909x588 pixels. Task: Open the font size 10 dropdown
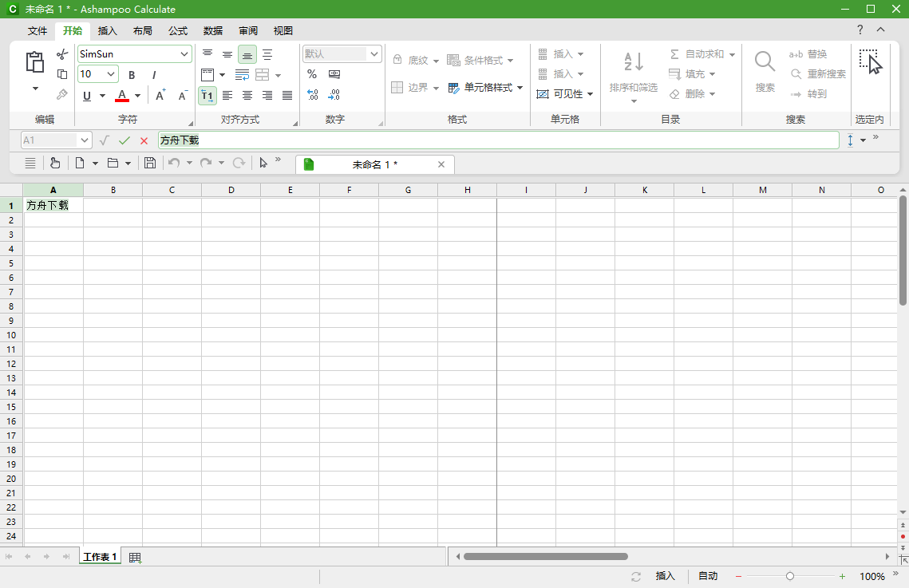coord(110,74)
